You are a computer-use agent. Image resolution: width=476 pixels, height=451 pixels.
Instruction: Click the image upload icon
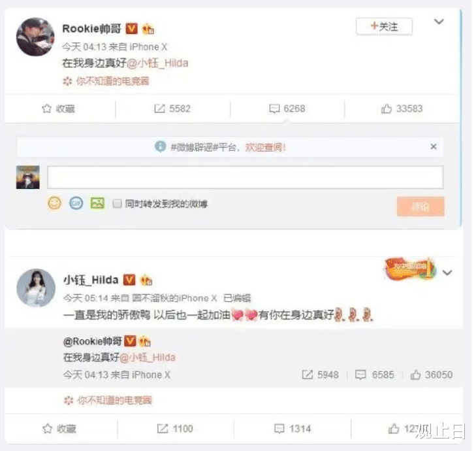97,203
